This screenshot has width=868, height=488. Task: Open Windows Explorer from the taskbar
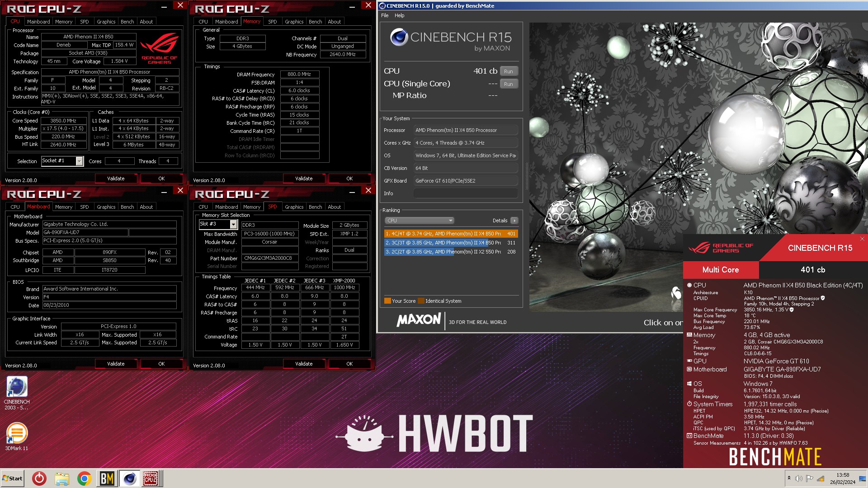(62, 479)
